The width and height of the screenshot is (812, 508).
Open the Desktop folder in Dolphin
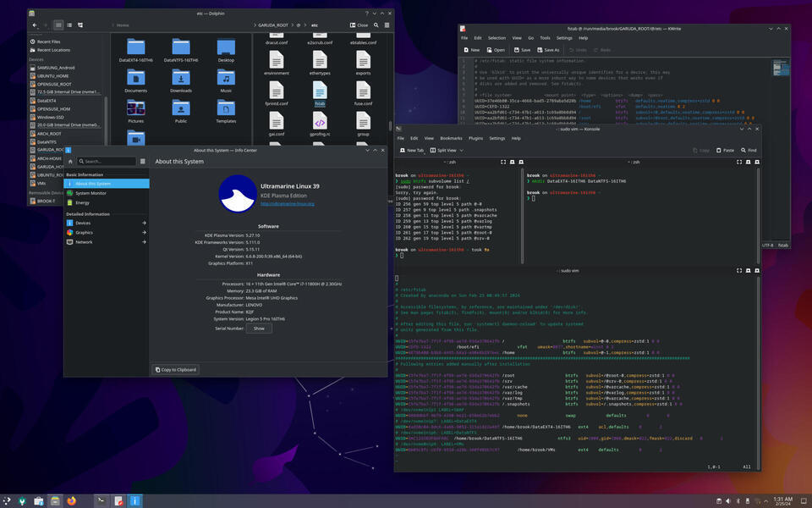click(226, 51)
